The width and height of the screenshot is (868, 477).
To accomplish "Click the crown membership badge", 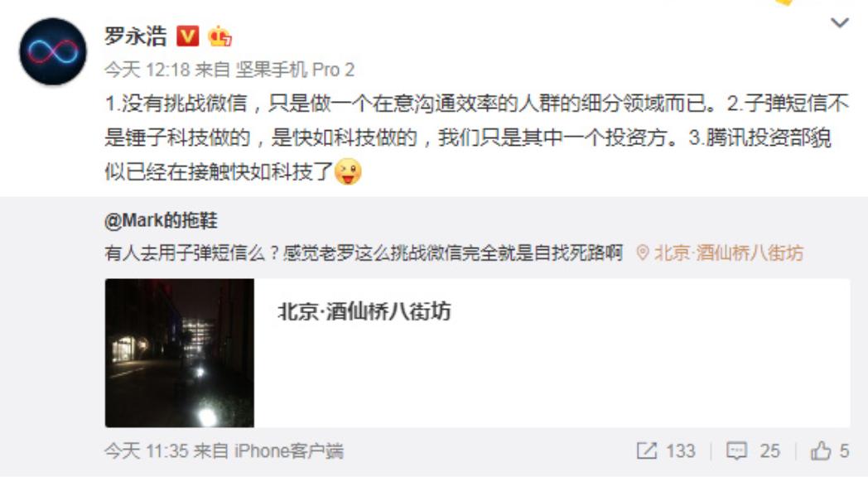I will tap(219, 36).
